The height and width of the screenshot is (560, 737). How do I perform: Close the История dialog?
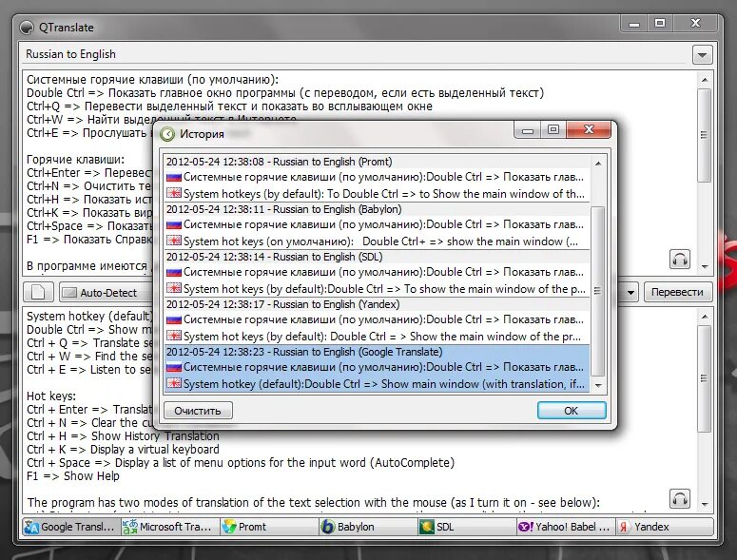(x=589, y=129)
